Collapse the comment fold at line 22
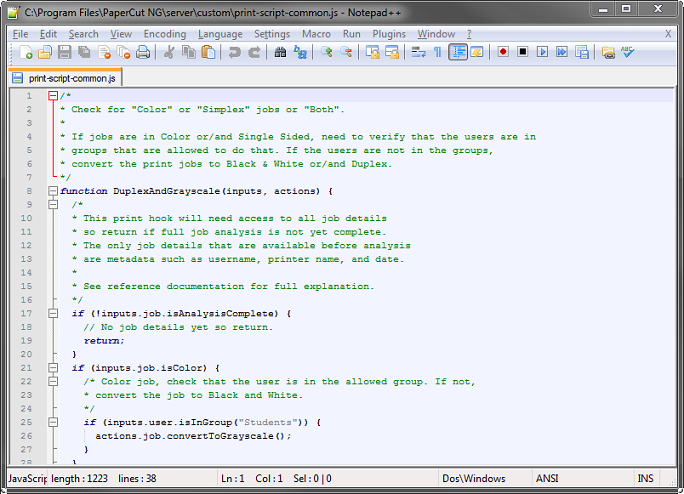 (x=53, y=381)
